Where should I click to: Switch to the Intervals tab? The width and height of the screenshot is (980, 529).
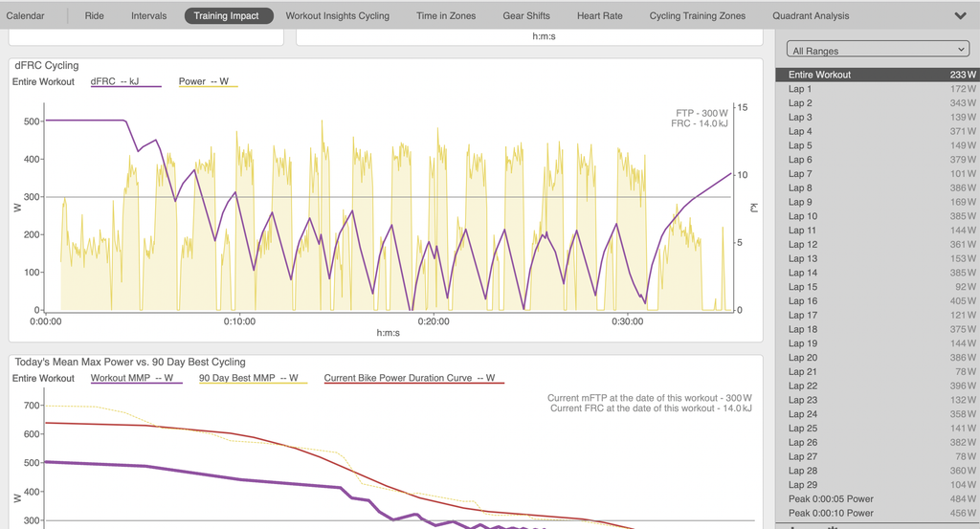[148, 15]
